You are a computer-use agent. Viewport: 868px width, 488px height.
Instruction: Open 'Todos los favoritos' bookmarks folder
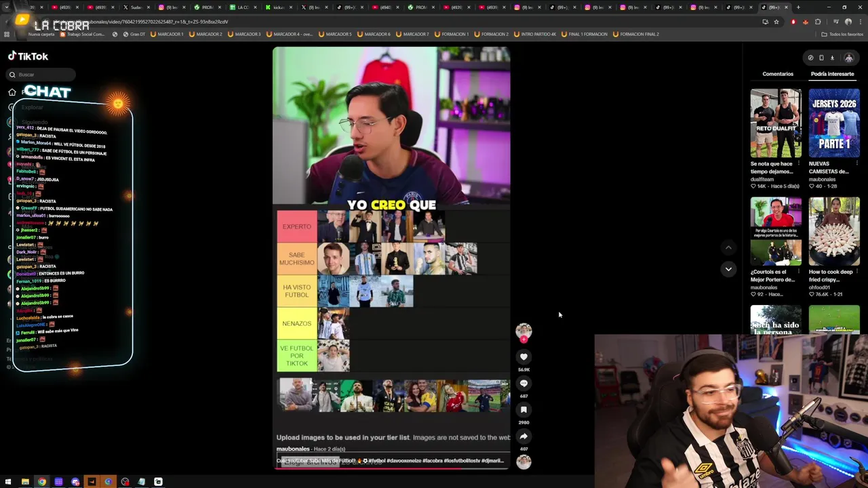pos(842,34)
